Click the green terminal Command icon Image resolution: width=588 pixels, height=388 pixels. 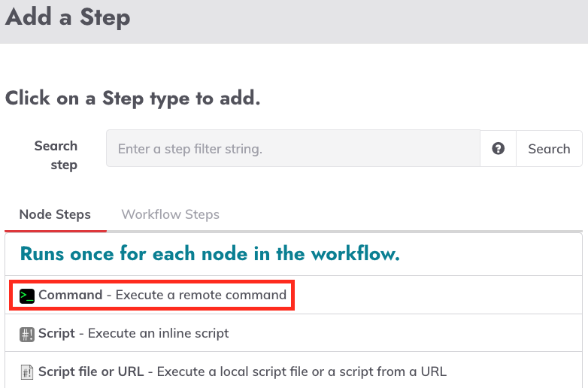[27, 296]
